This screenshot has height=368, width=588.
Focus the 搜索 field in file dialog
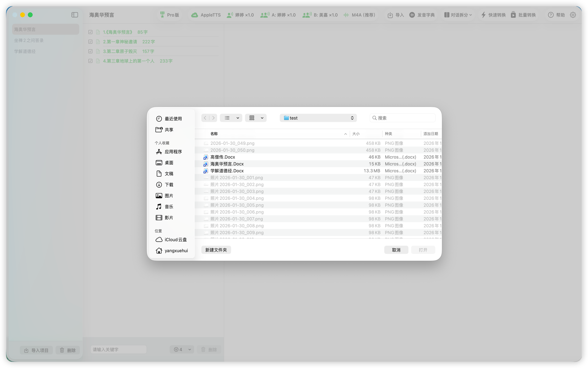[403, 118]
